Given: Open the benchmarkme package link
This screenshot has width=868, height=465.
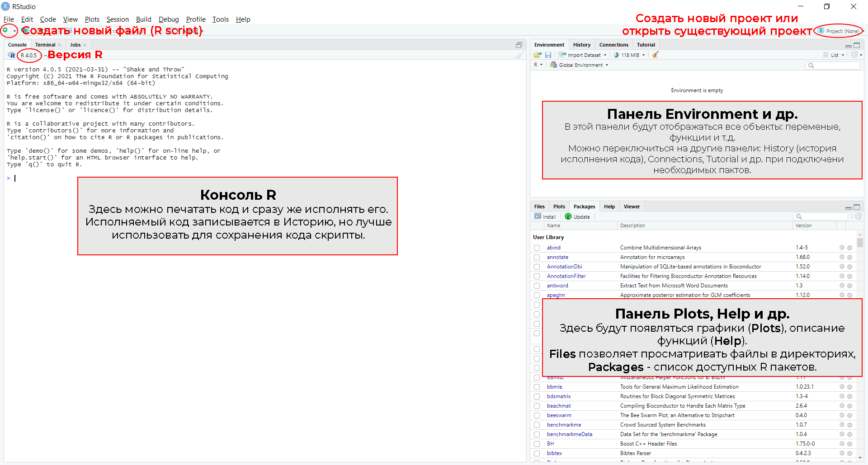Looking at the screenshot, I should click(x=564, y=425).
